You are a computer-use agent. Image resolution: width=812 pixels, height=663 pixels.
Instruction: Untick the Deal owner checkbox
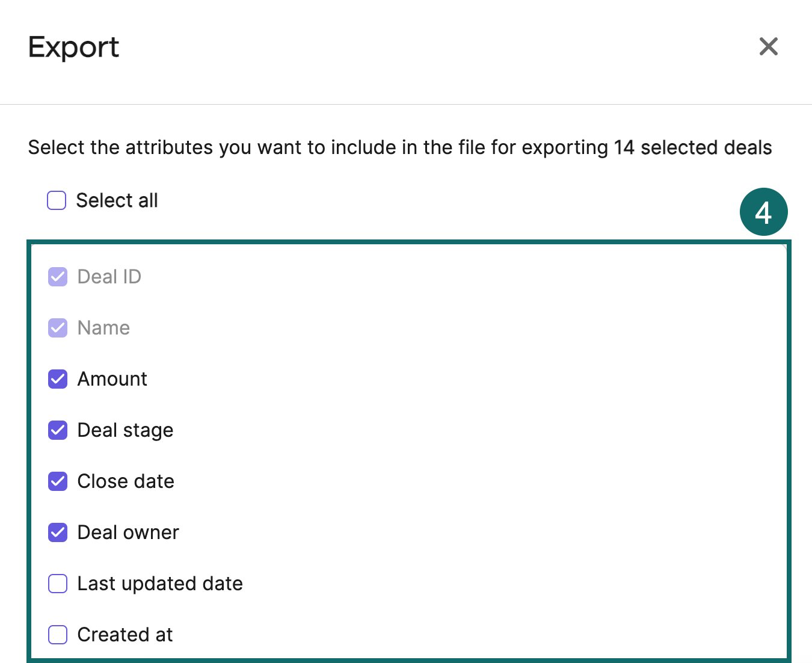58,532
